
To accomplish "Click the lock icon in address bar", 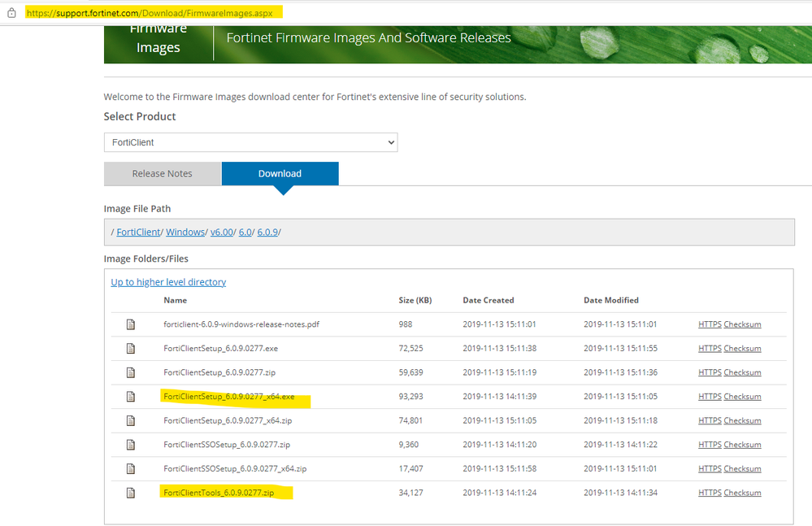I will pyautogui.click(x=11, y=13).
